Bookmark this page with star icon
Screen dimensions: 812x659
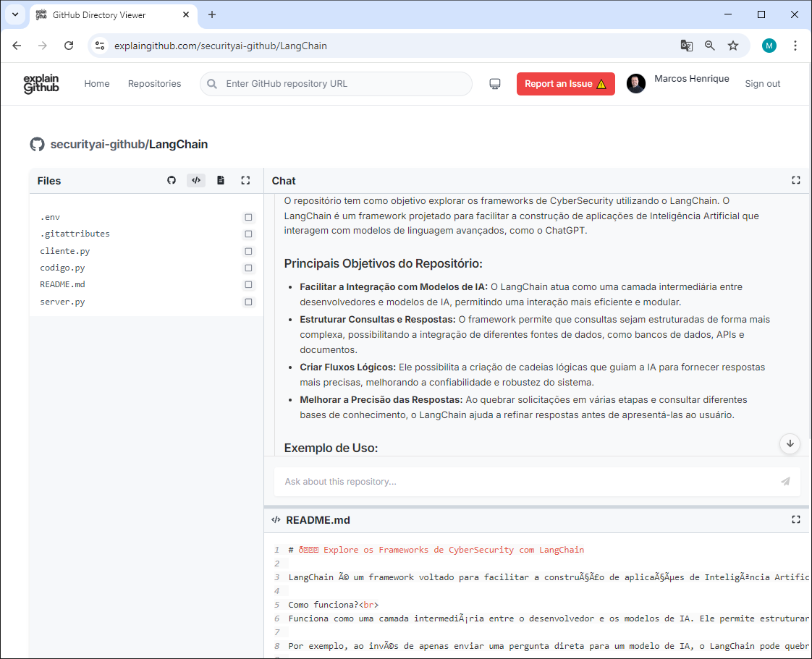733,46
